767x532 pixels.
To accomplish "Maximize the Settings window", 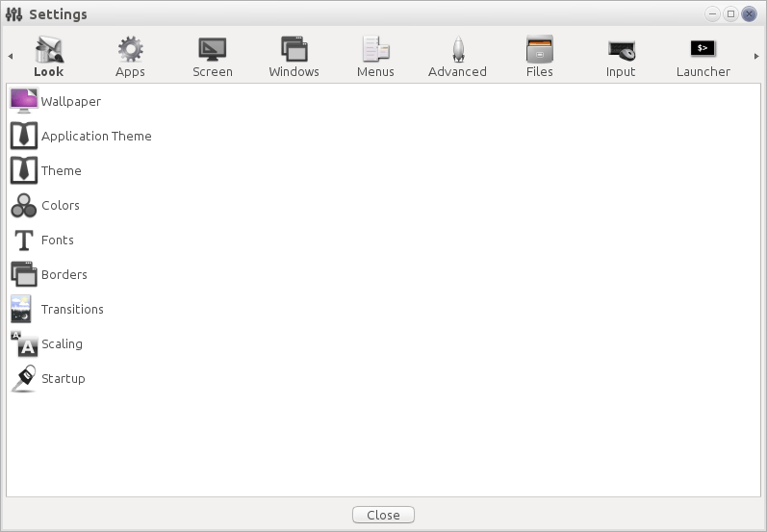I will (x=730, y=13).
